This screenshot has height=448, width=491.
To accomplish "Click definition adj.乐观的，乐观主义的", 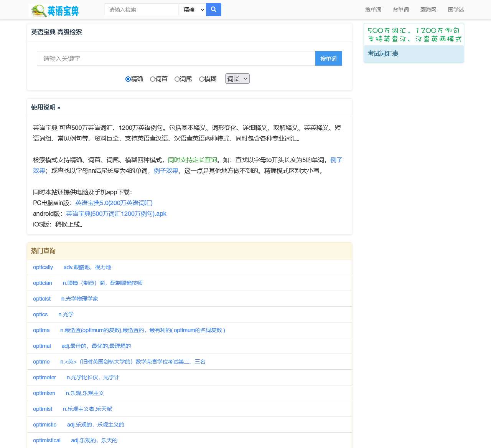I will click(96, 425).
